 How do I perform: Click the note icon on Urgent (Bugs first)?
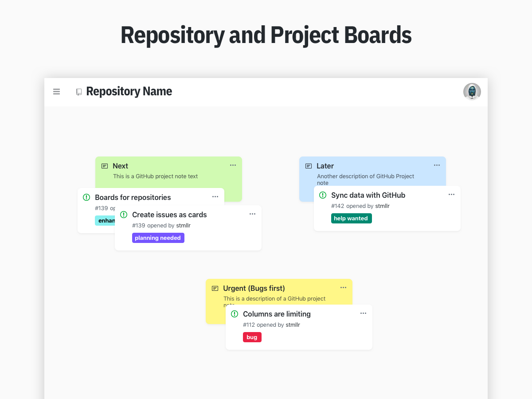click(215, 288)
